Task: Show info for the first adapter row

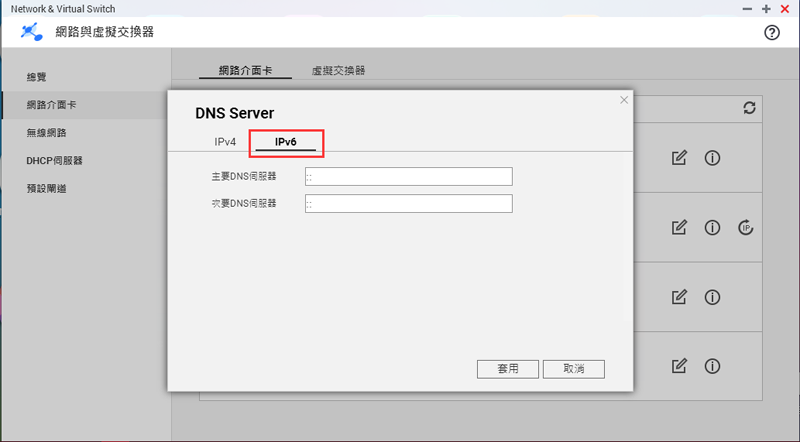Action: (713, 158)
